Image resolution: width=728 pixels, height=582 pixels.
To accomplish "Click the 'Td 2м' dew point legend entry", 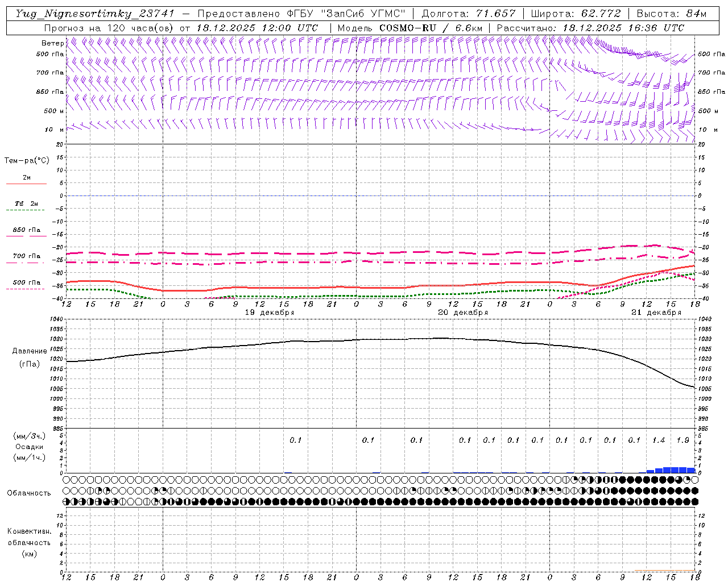I will pyautogui.click(x=27, y=203).
